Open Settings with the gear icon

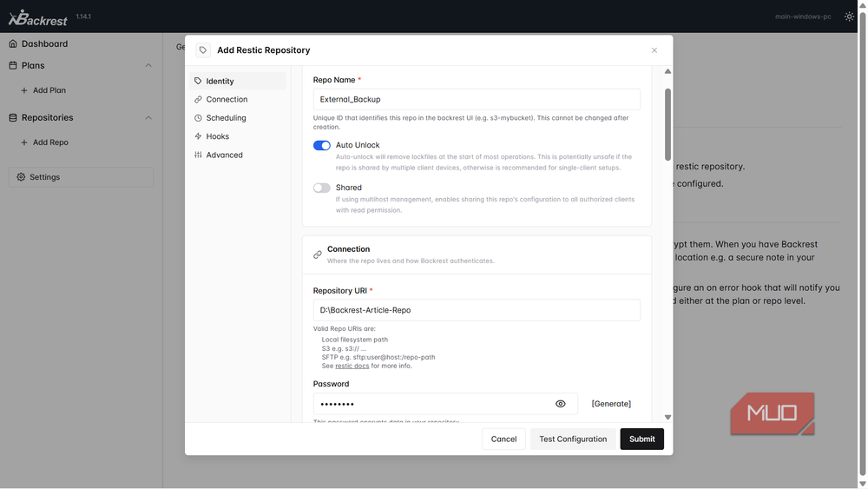point(21,177)
